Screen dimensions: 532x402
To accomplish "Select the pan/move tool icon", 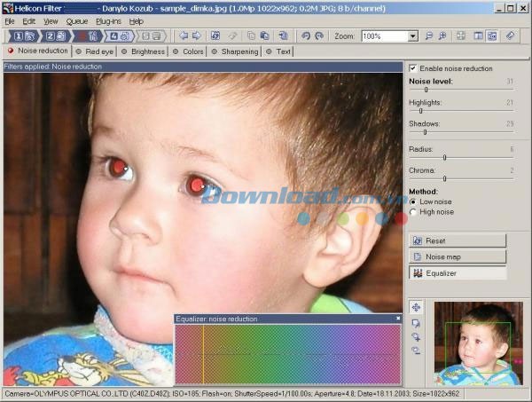I will point(416,307).
